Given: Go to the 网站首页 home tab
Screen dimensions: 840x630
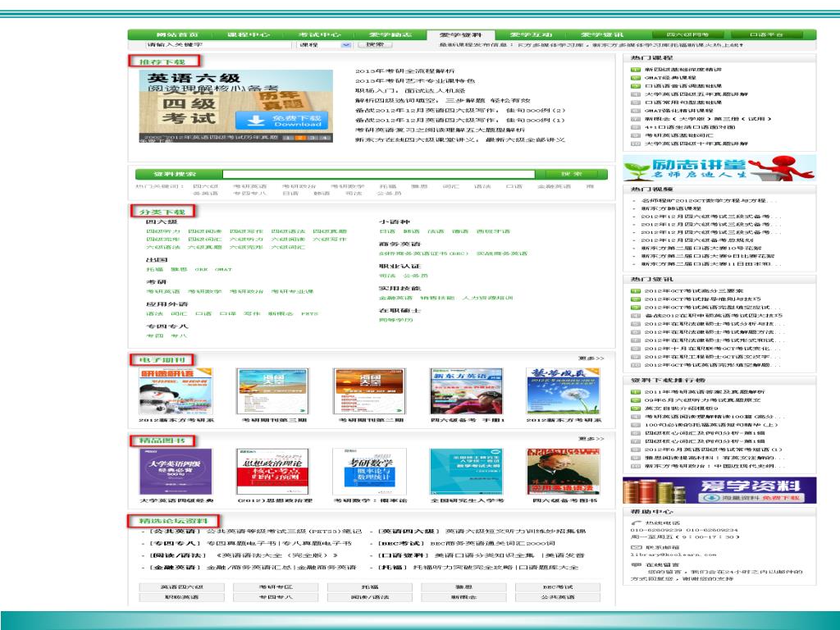Looking at the screenshot, I should pyautogui.click(x=176, y=35).
